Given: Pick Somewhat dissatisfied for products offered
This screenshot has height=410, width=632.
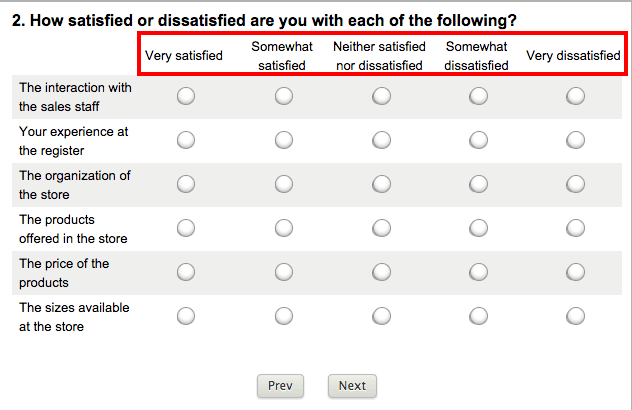Looking at the screenshot, I should point(478,228).
